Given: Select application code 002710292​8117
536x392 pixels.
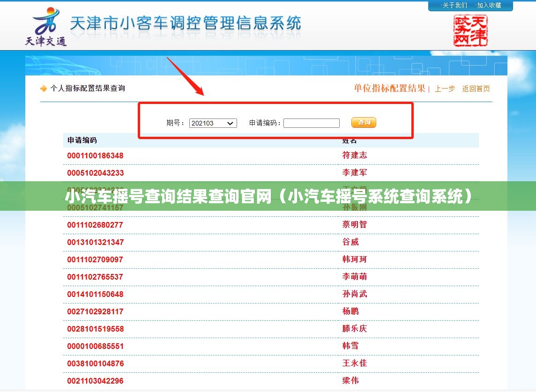Looking at the screenshot, I should 95,311.
